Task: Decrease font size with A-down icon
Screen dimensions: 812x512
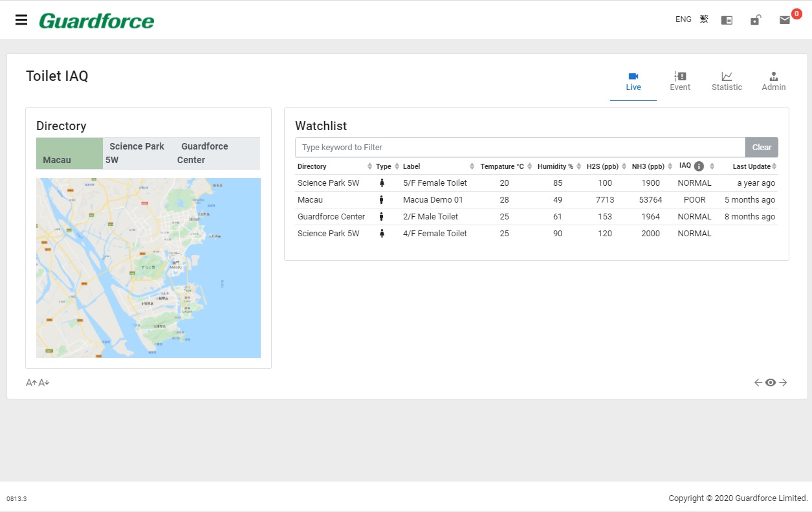Action: tap(44, 383)
